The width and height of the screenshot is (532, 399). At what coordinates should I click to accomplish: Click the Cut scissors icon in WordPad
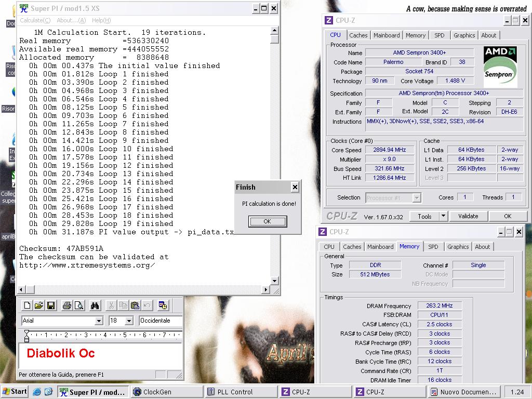pos(111,305)
